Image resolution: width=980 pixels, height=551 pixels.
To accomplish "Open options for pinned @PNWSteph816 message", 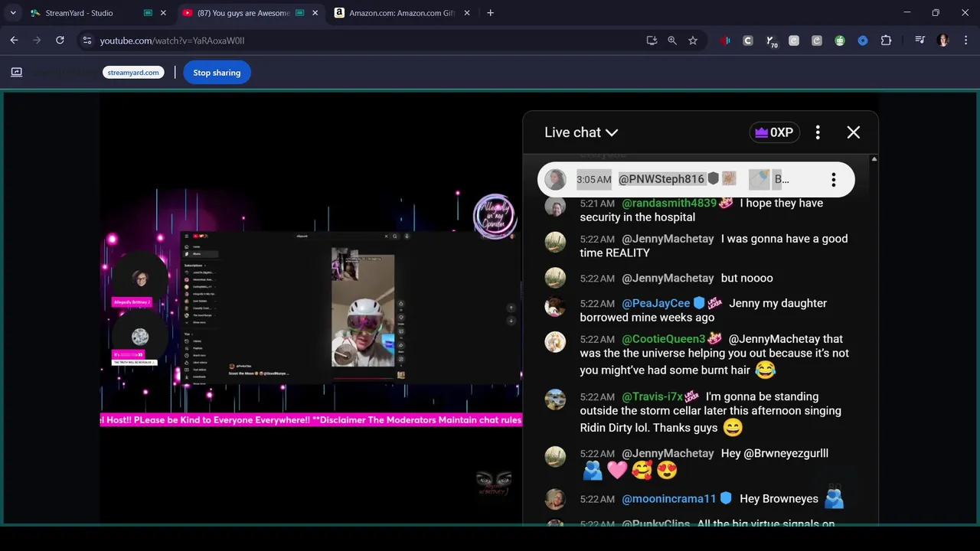I will coord(833,180).
